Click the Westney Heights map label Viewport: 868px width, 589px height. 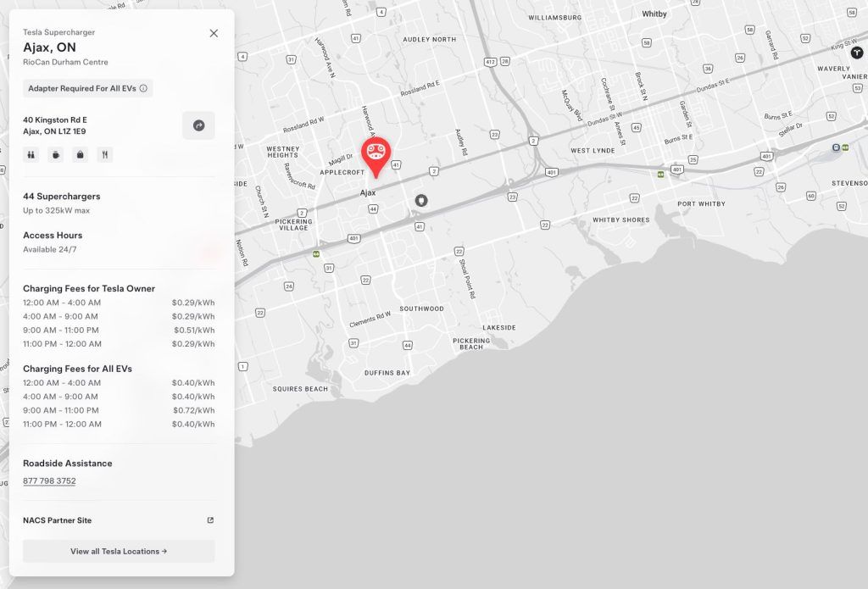[283, 153]
